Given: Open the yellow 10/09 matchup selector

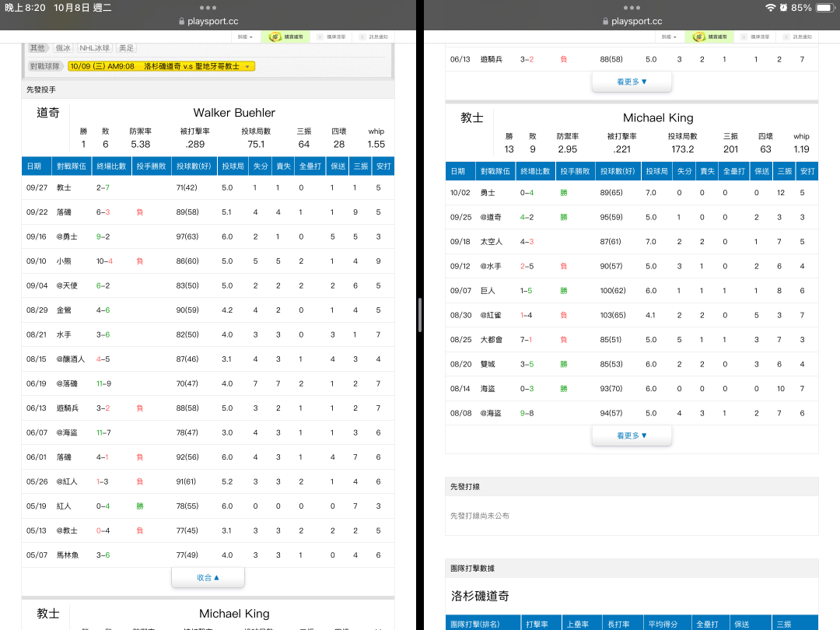Looking at the screenshot, I should 161,66.
